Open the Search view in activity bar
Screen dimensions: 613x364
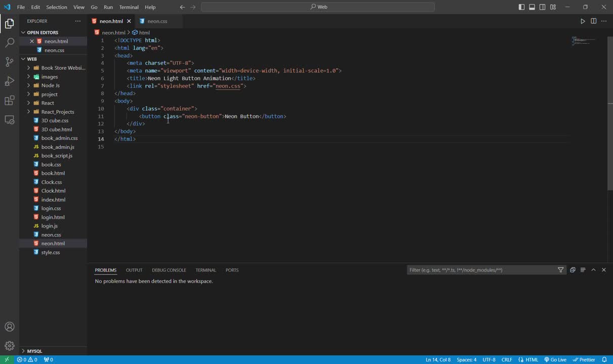(x=9, y=43)
